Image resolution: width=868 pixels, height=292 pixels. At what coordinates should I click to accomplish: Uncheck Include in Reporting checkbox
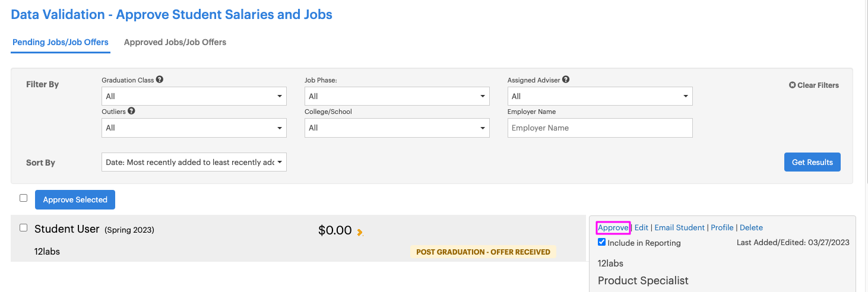[602, 242]
